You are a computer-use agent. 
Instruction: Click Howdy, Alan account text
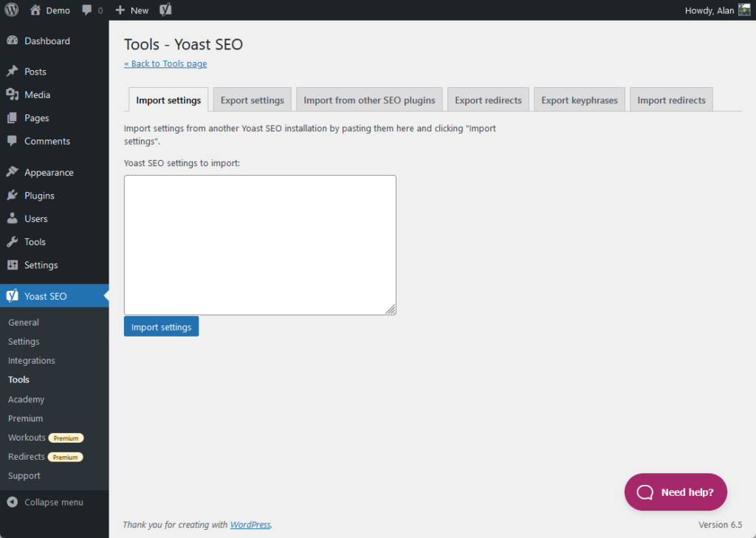(x=709, y=10)
